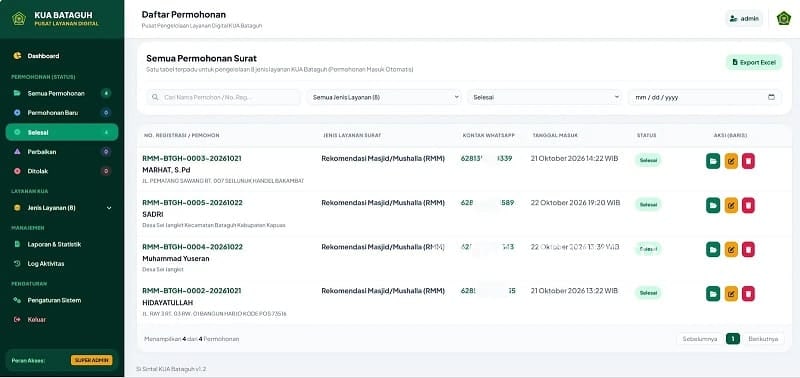
Task: Click the WhatsApp number in MARHAT row
Action: (x=486, y=159)
